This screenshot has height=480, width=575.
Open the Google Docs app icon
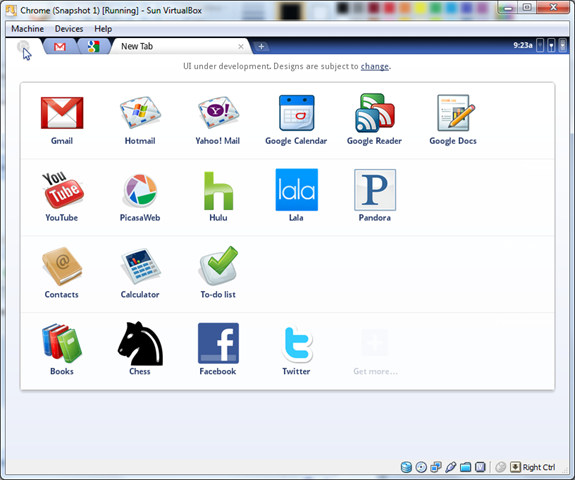pyautogui.click(x=456, y=113)
